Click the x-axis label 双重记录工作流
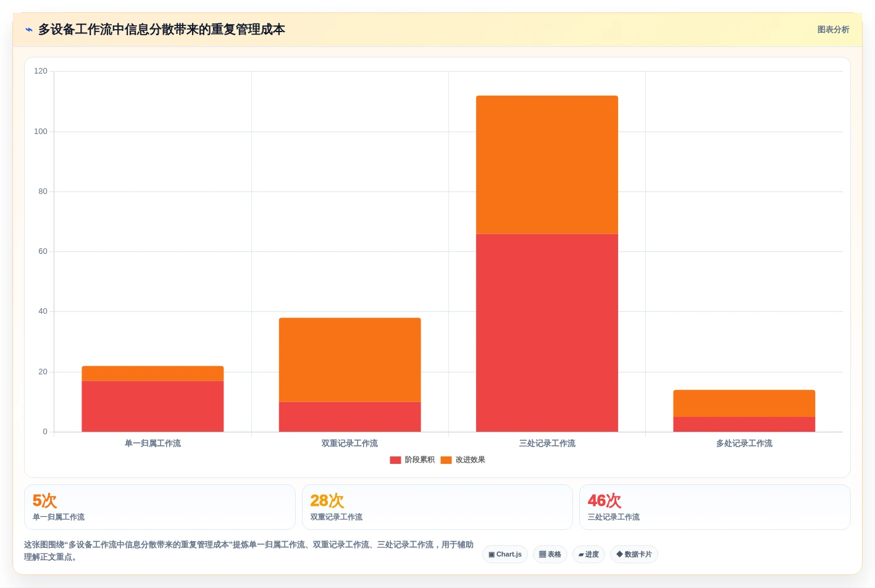The height and width of the screenshot is (588, 875). pyautogui.click(x=350, y=443)
